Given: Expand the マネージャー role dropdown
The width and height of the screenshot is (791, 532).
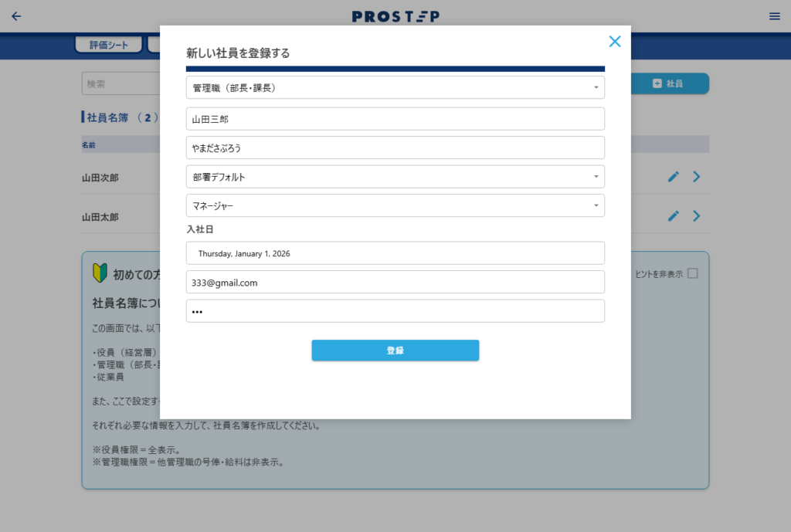Looking at the screenshot, I should [395, 206].
